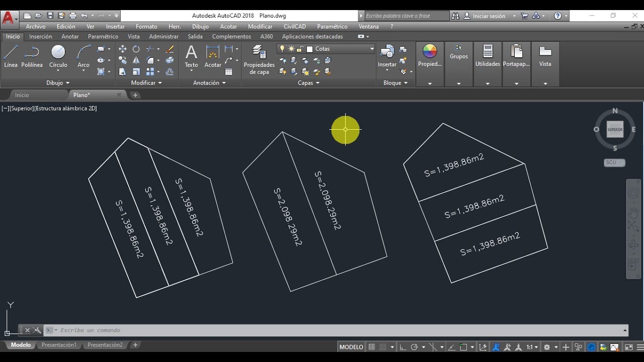Click the Insertar block icon
This screenshot has height=362, width=644.
pyautogui.click(x=387, y=56)
